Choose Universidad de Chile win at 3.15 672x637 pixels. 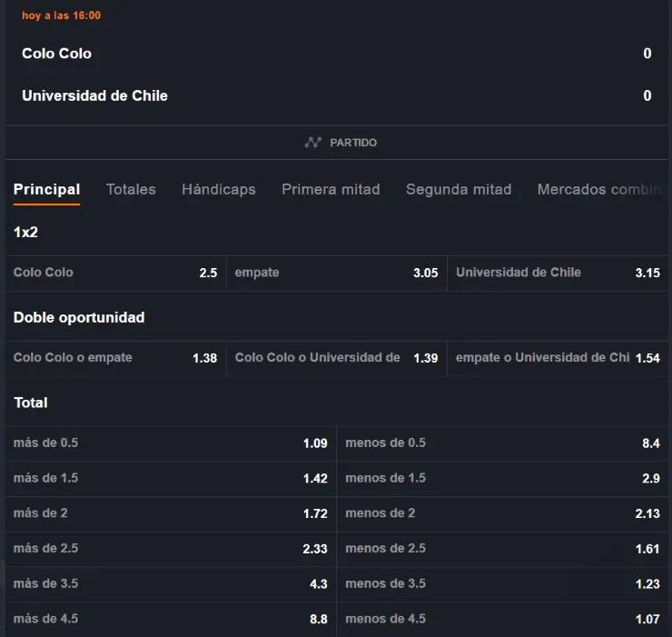[x=558, y=273]
